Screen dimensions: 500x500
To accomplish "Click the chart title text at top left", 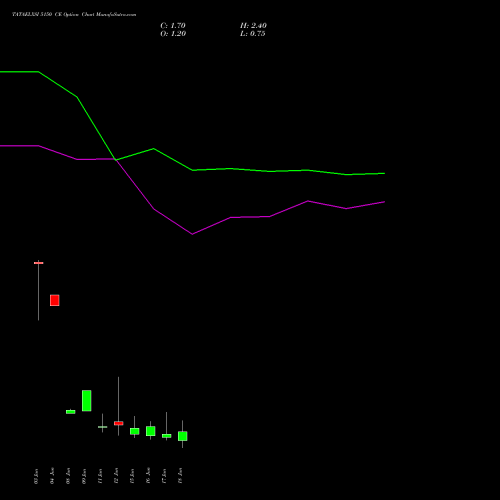I will (74, 15).
